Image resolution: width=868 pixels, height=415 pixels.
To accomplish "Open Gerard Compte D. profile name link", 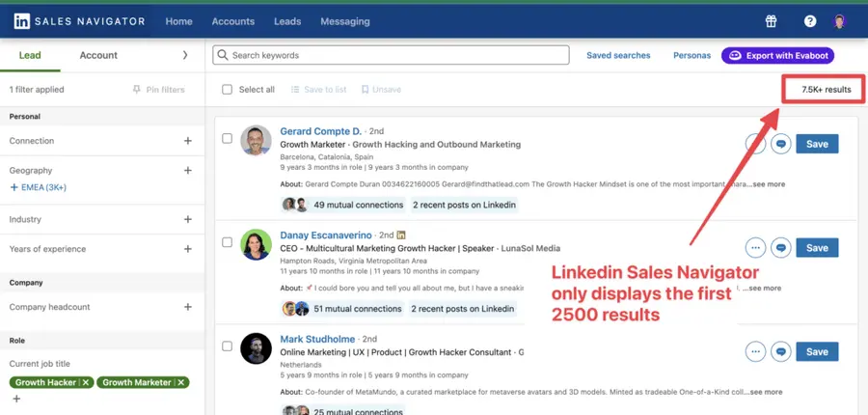I will 320,131.
